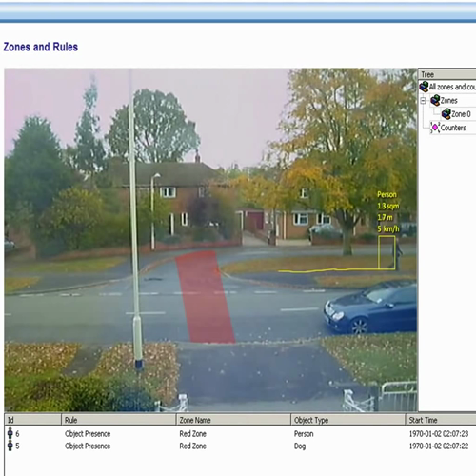This screenshot has height=476, width=476.
Task: Select All zones and counters root label
Action: (x=452, y=87)
